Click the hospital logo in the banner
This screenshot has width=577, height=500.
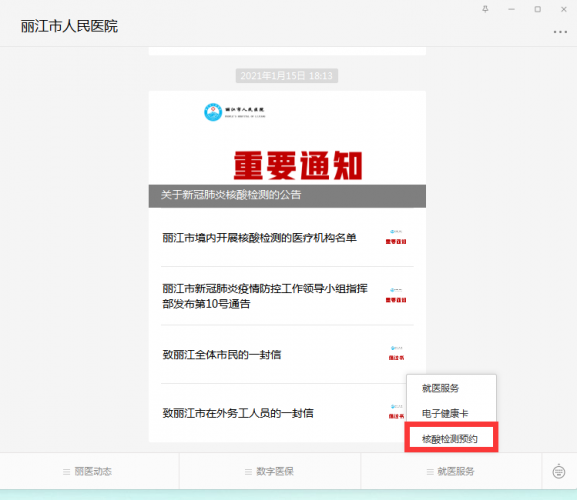click(x=213, y=112)
